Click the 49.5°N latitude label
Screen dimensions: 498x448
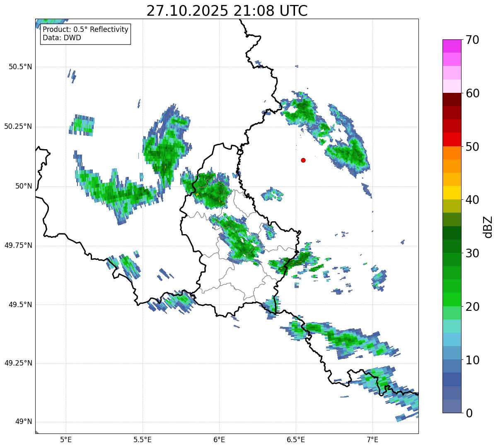point(21,305)
